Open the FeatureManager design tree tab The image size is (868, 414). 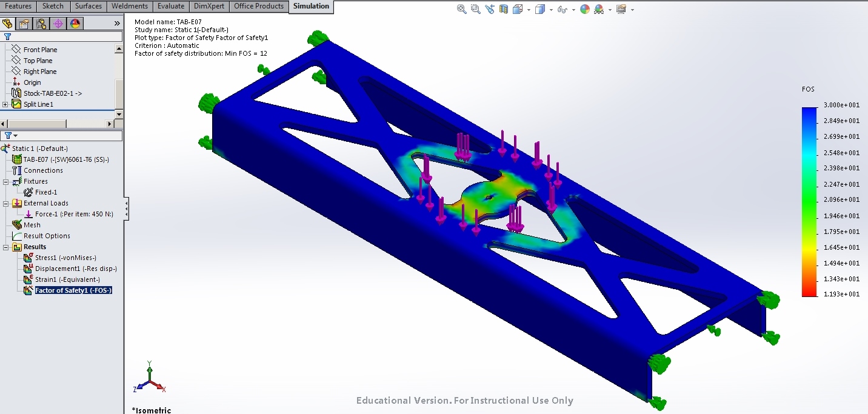[8, 24]
